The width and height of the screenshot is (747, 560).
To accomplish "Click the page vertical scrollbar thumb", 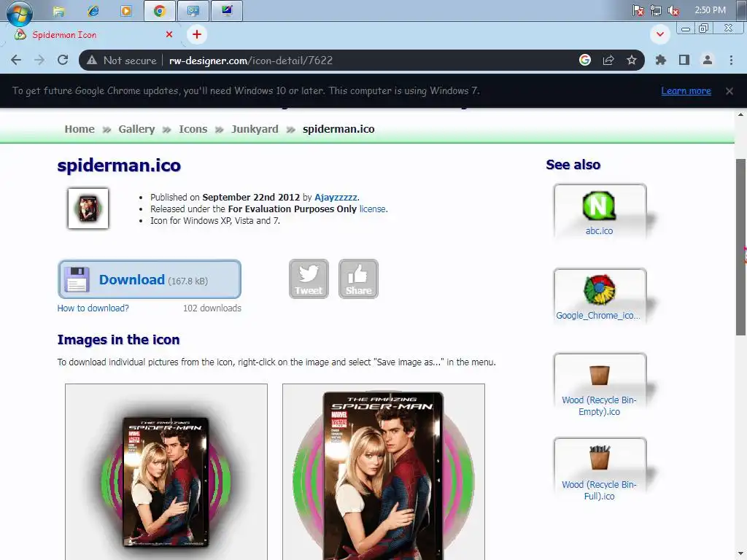I will pos(741,247).
